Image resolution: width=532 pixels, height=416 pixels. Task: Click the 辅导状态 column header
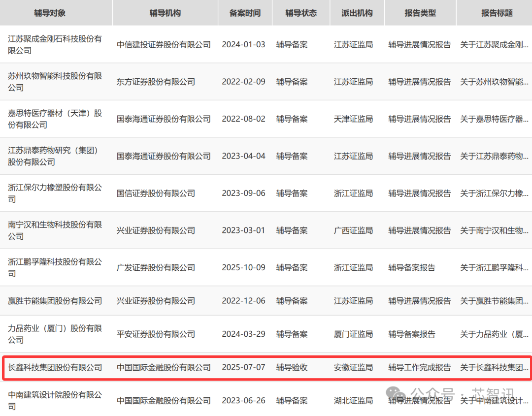pyautogui.click(x=301, y=13)
